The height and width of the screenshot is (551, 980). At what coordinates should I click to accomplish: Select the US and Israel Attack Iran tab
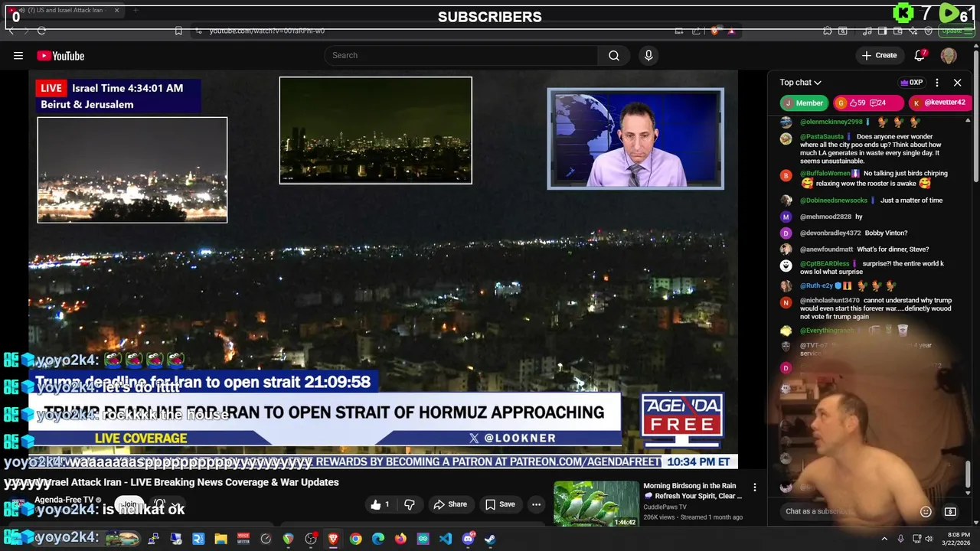pyautogui.click(x=65, y=10)
